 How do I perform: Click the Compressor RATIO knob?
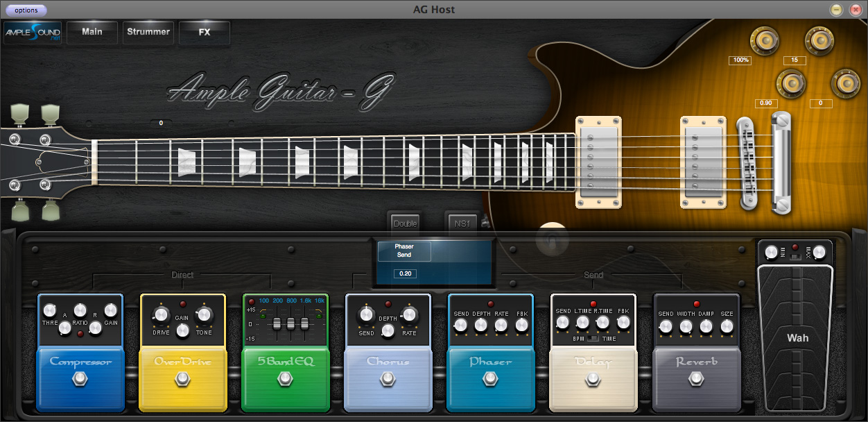(80, 310)
